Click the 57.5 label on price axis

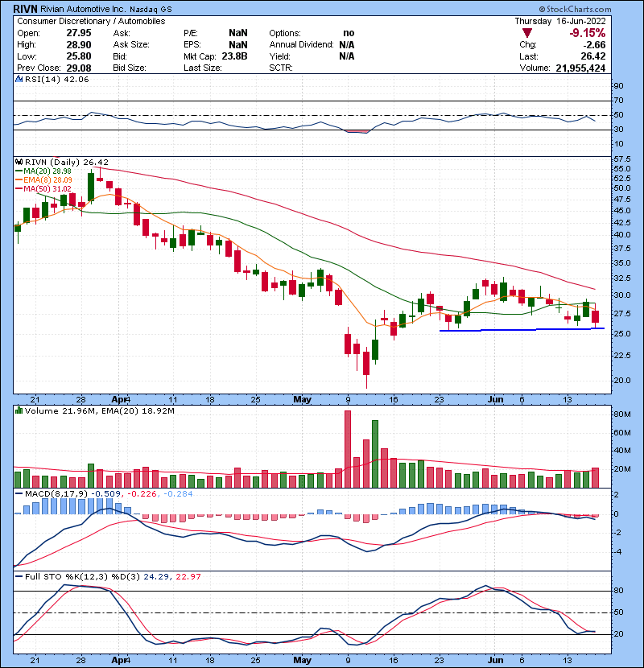[621, 159]
